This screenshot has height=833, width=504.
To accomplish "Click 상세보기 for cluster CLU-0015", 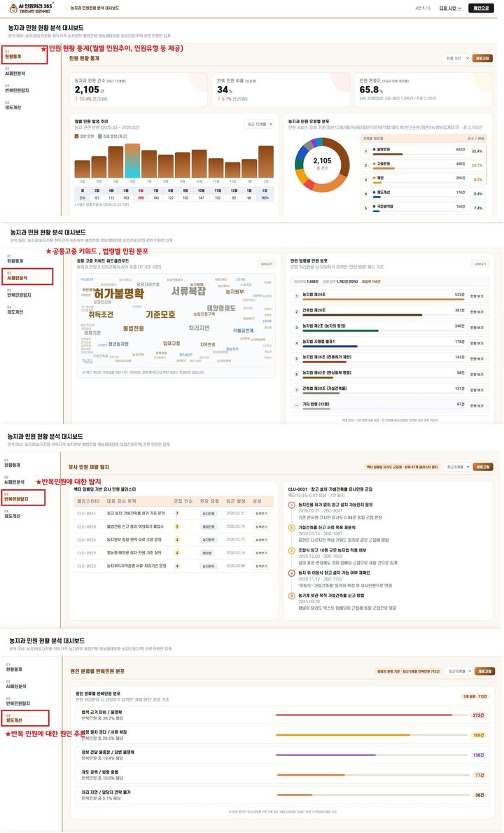I will [x=260, y=566].
